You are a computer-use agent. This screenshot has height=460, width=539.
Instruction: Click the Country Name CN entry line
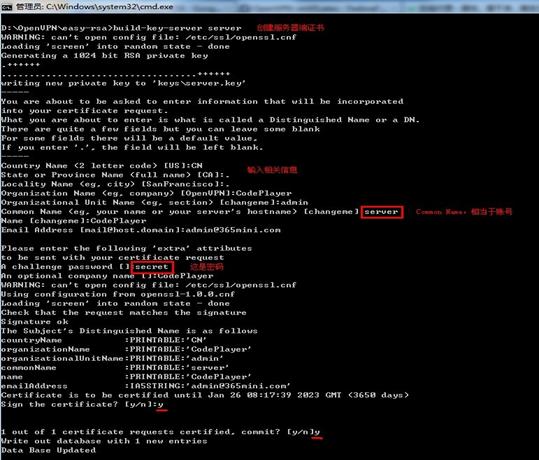pyautogui.click(x=102, y=166)
